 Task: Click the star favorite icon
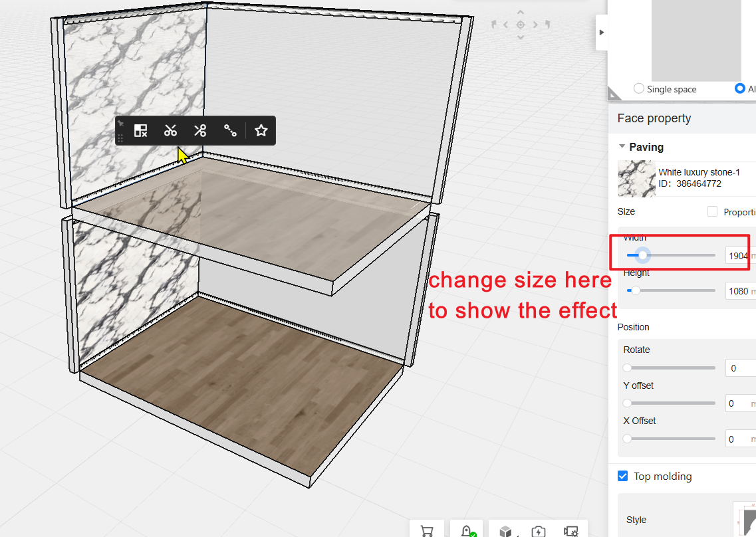(261, 131)
